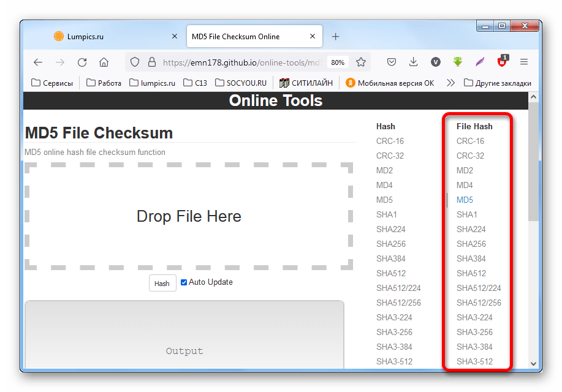The height and width of the screenshot is (392, 562).
Task: Select SHA256 under File Hash
Action: 471,244
